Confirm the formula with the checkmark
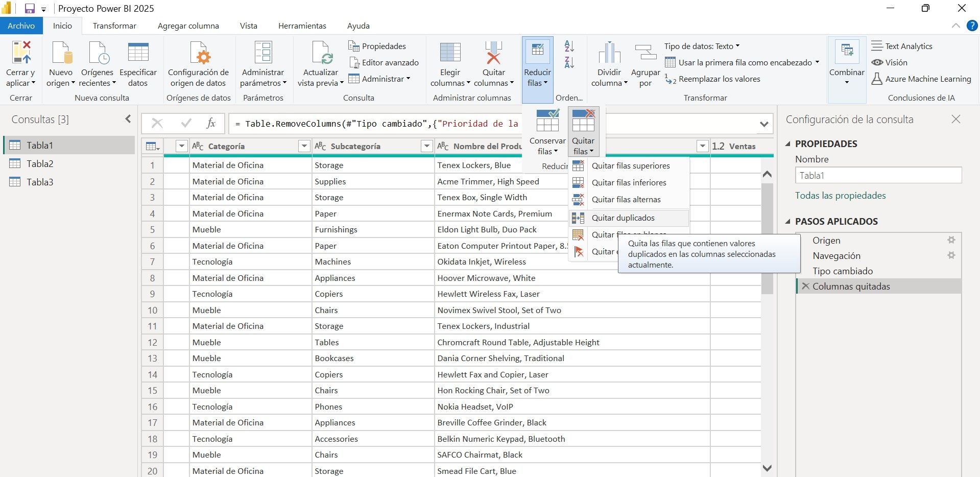 coord(186,123)
